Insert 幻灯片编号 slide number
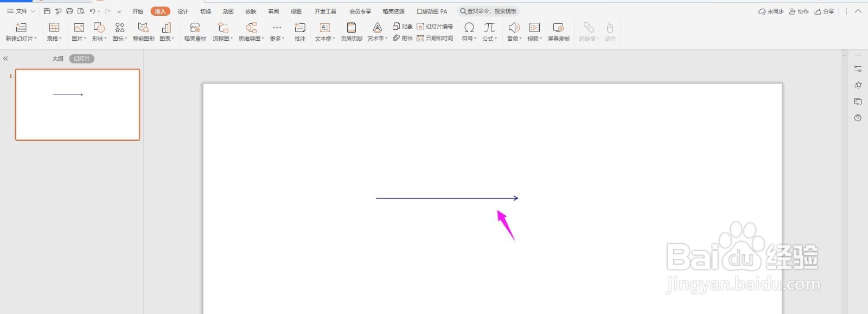 point(435,26)
